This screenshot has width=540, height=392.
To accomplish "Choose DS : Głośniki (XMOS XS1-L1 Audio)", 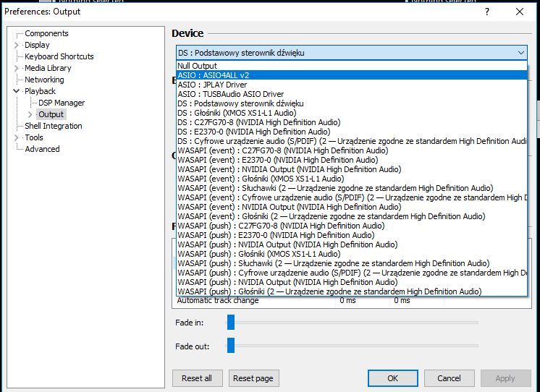I will [x=352, y=113].
